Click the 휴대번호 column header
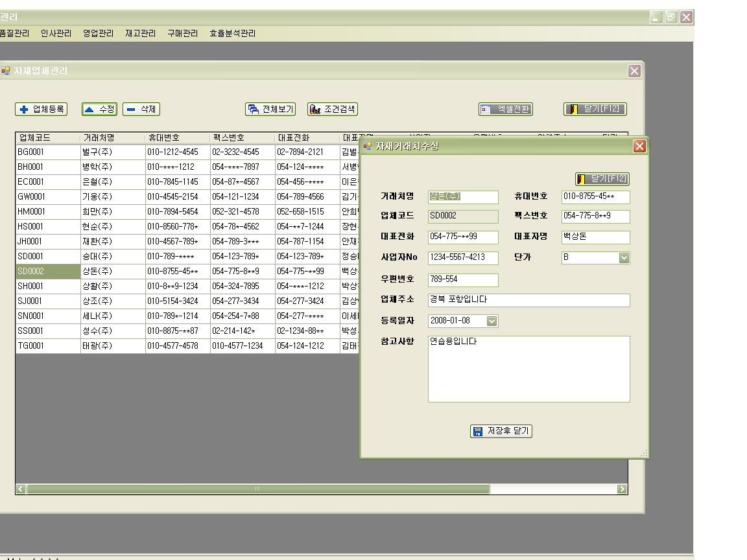 point(178,138)
